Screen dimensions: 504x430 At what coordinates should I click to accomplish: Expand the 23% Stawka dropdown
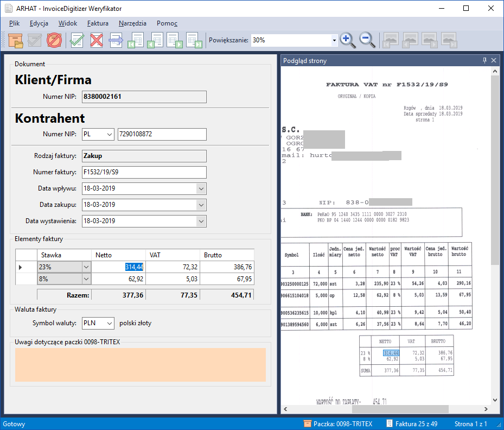(x=85, y=267)
